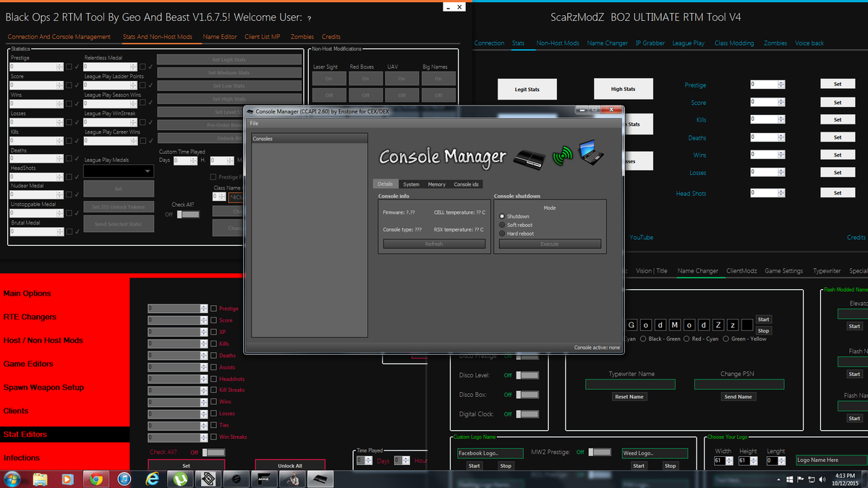Image resolution: width=868 pixels, height=488 pixels.
Task: Click the Logo Name Here field
Action: tap(830, 460)
